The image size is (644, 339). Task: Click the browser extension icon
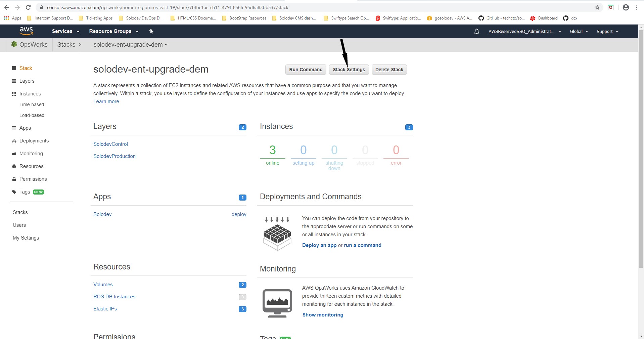point(611,7)
